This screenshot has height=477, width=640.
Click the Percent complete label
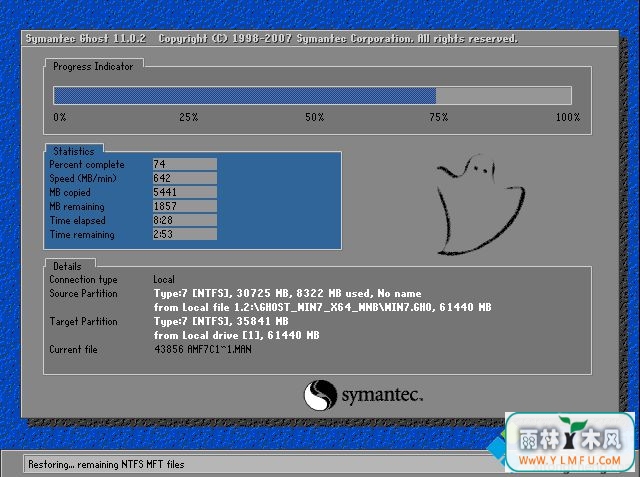(x=87, y=164)
